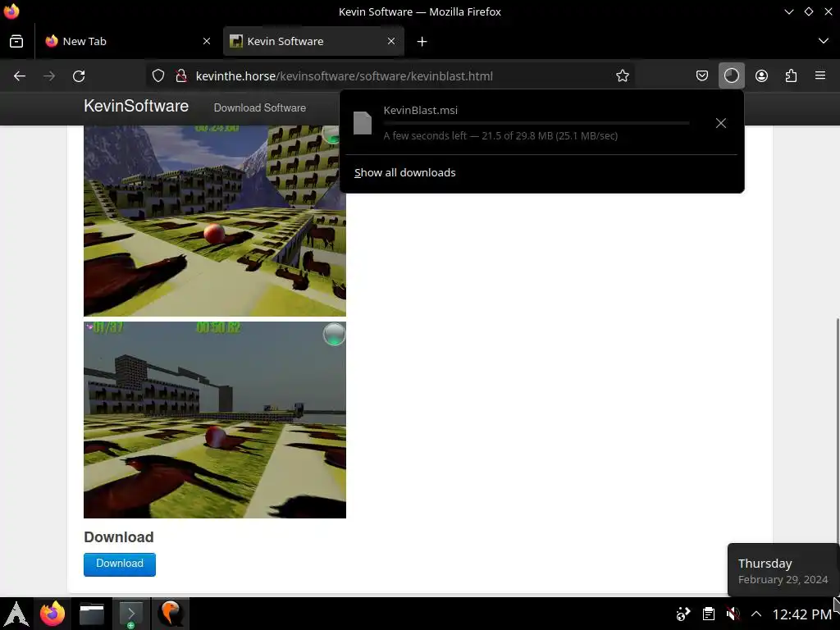
Task: Select the Kevin Software tab
Action: (313, 41)
